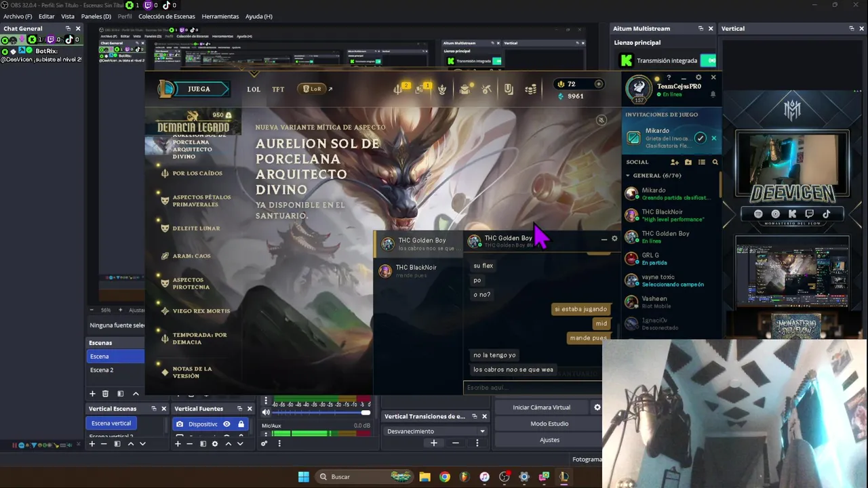Select the Escena vertical item
Image resolution: width=868 pixels, height=488 pixels.
[x=112, y=423]
